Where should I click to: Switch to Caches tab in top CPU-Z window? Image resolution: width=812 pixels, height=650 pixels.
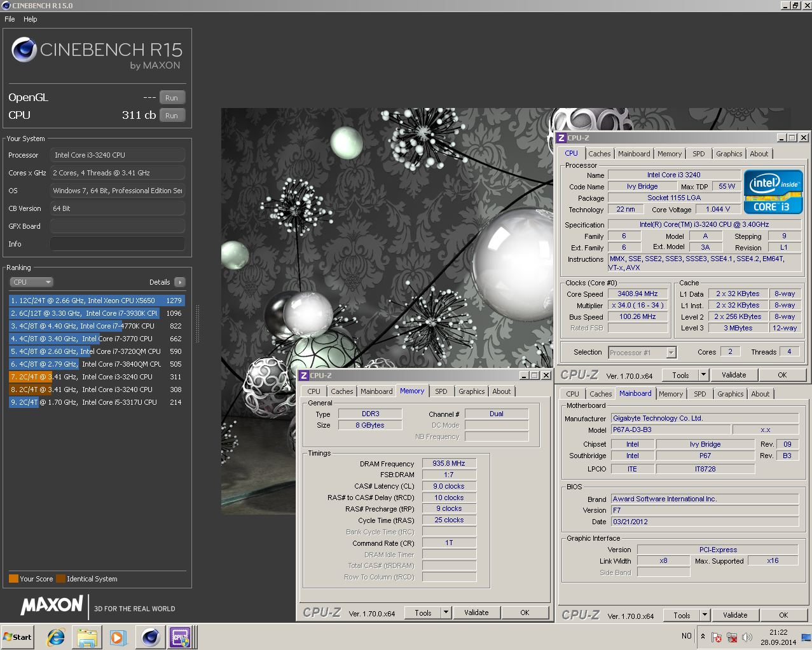point(599,154)
